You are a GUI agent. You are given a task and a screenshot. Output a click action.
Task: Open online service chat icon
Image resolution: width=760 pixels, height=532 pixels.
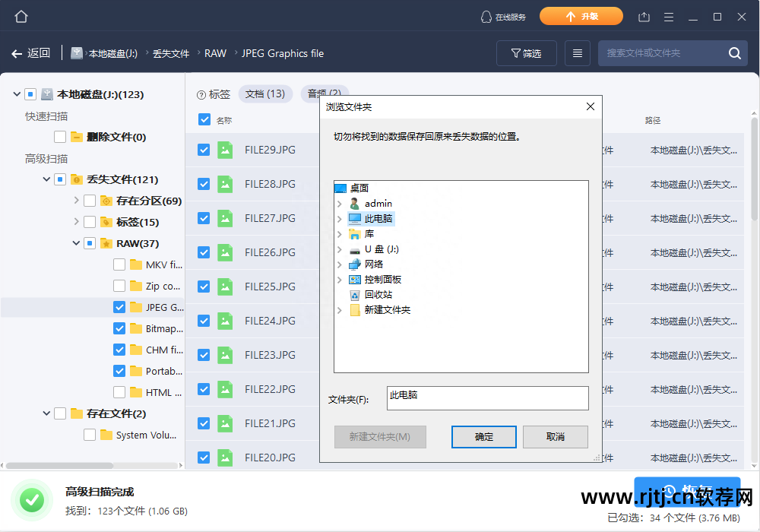[486, 17]
